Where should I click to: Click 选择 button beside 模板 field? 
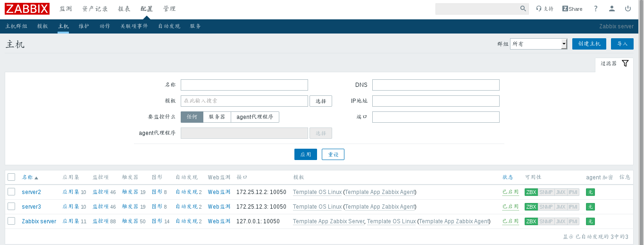[321, 101]
